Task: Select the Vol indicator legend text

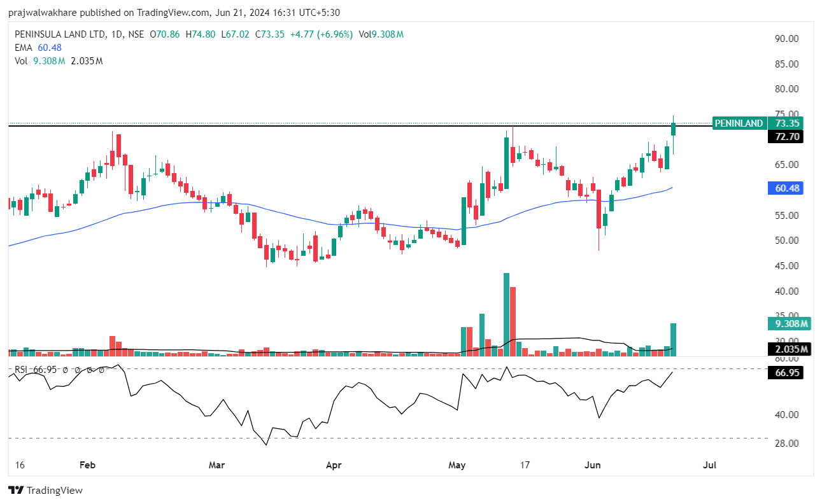Action: click(22, 61)
